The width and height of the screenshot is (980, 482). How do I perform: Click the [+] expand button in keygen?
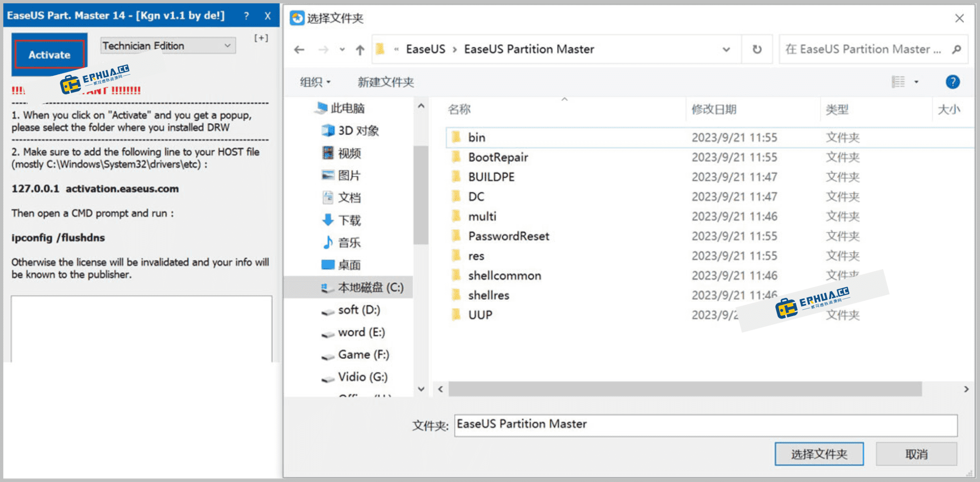[261, 38]
